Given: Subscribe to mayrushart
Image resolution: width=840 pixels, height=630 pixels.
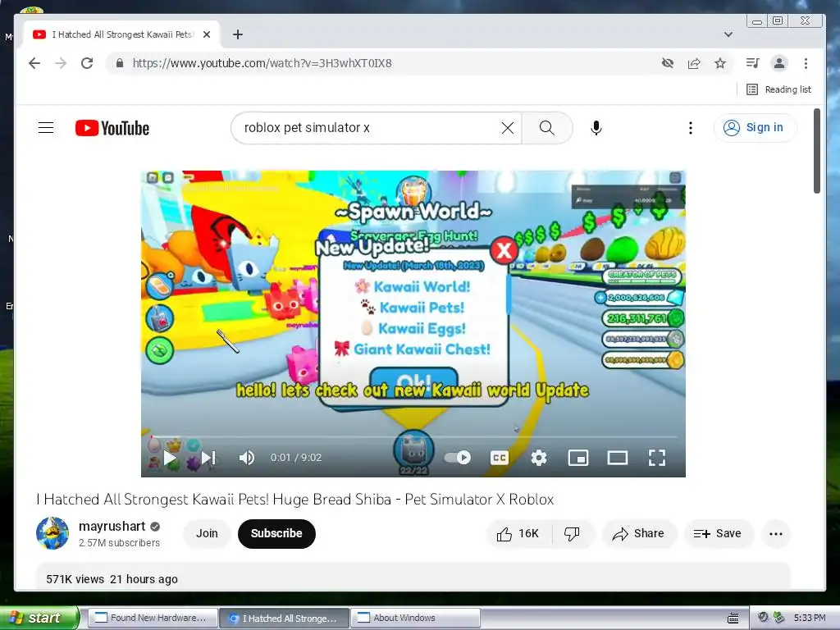Looking at the screenshot, I should (276, 533).
